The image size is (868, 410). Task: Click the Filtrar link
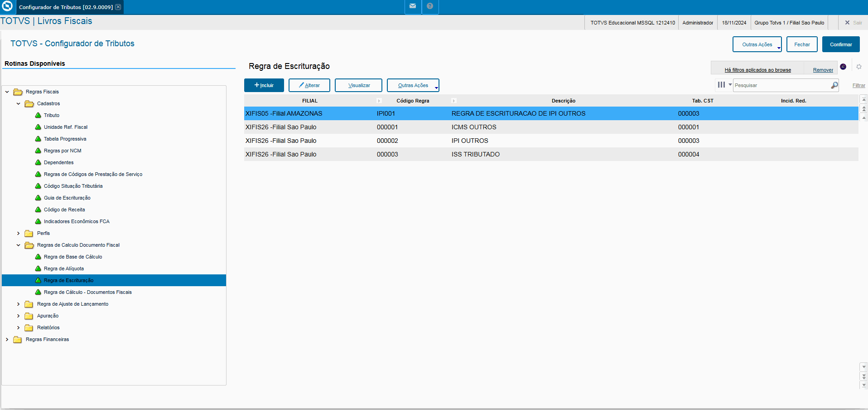coord(859,85)
